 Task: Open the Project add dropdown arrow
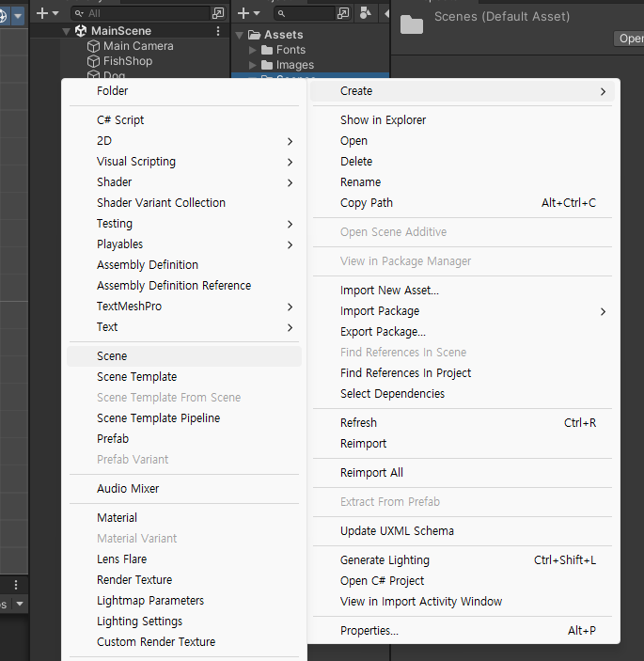[x=257, y=14]
